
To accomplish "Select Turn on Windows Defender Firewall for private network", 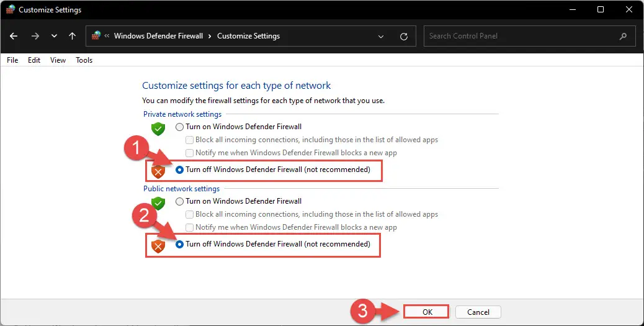I will tap(179, 127).
